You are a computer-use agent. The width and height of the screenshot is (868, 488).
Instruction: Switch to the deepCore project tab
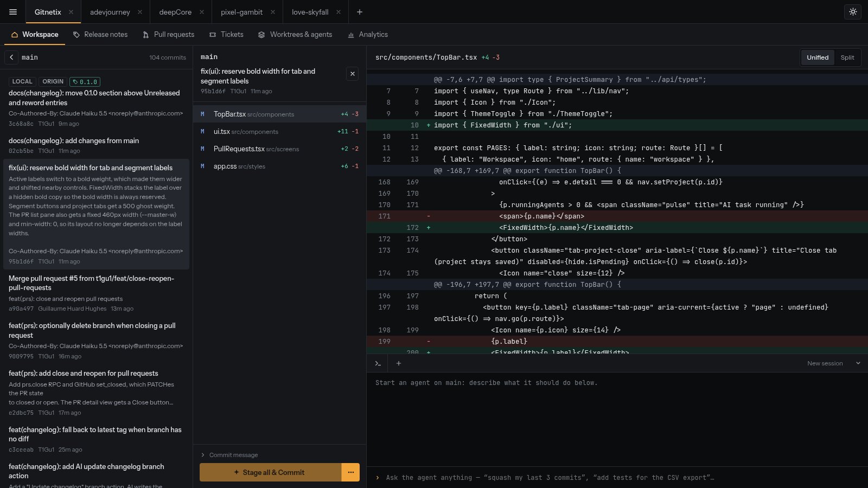(175, 12)
